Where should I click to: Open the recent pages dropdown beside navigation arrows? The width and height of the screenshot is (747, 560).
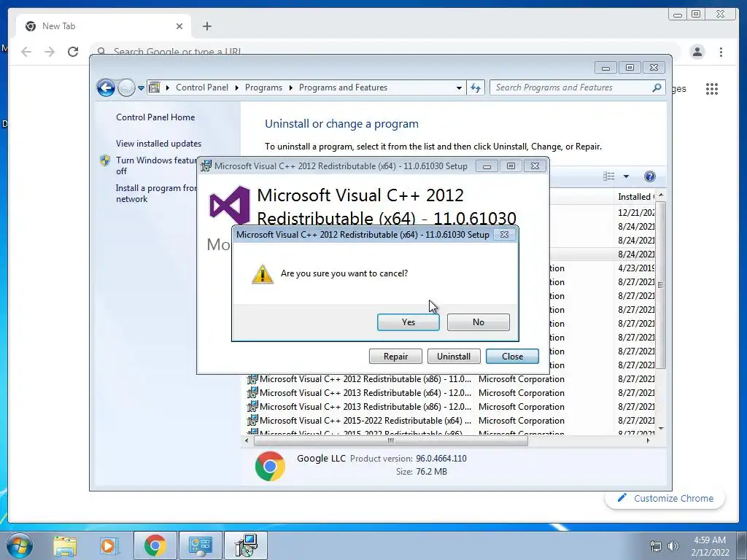pyautogui.click(x=141, y=88)
